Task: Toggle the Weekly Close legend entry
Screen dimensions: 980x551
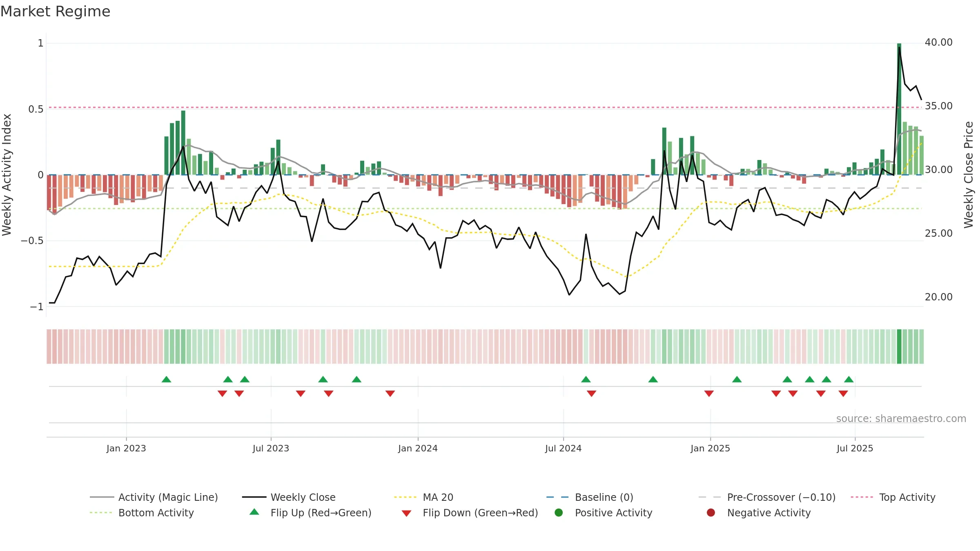Action: tap(289, 497)
